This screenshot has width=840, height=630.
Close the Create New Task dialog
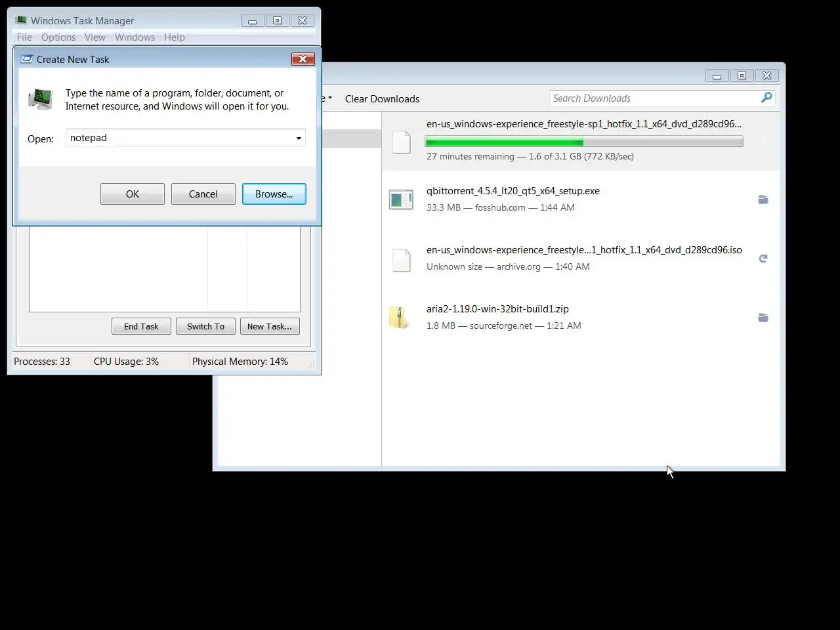click(303, 59)
